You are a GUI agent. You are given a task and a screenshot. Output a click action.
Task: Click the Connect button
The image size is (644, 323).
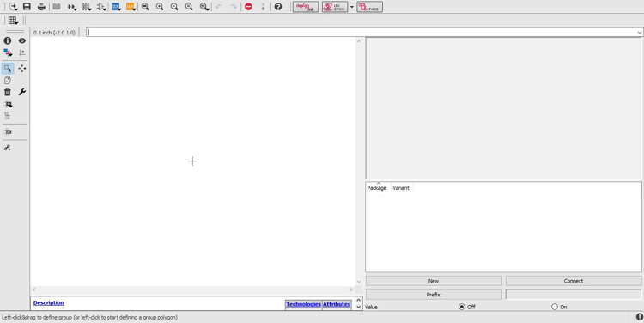pyautogui.click(x=574, y=281)
